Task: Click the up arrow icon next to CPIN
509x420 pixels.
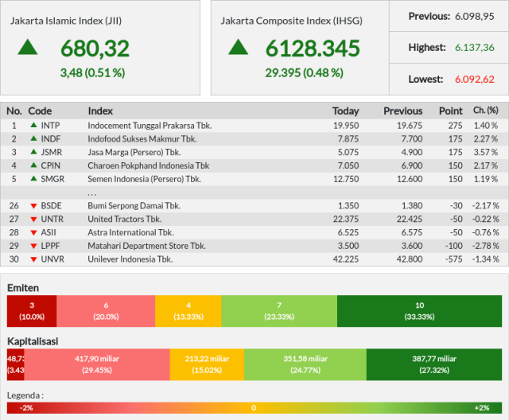Action: coord(33,165)
